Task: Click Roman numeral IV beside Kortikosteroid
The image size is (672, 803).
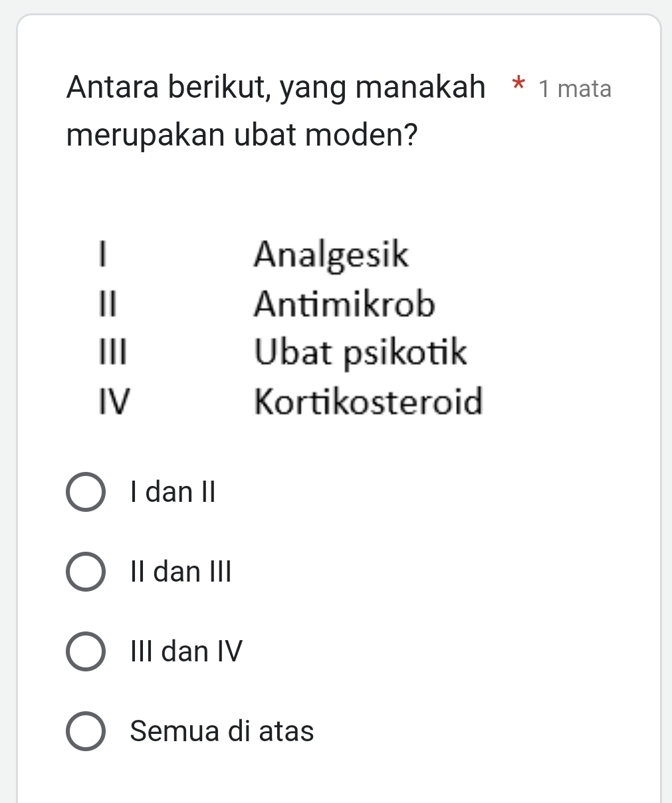Action: tap(114, 402)
